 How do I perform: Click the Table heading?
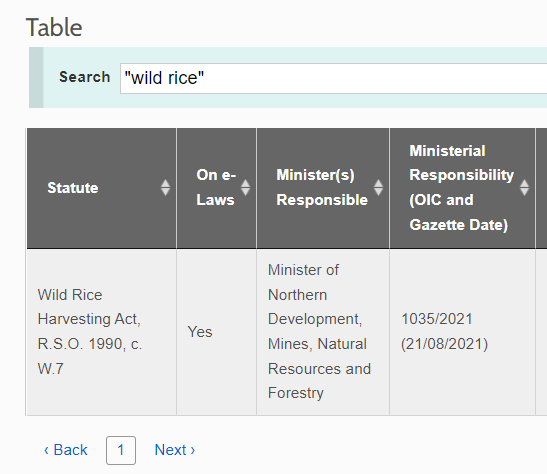[54, 28]
